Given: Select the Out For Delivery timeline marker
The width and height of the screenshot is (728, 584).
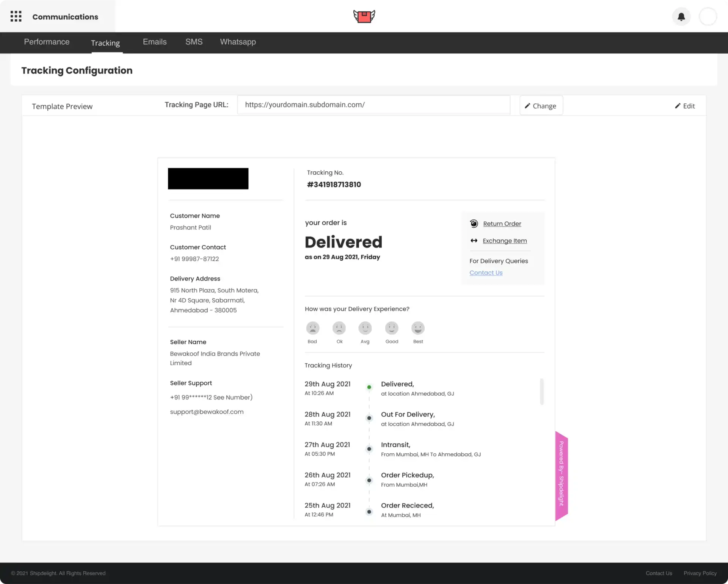Looking at the screenshot, I should coord(369,418).
